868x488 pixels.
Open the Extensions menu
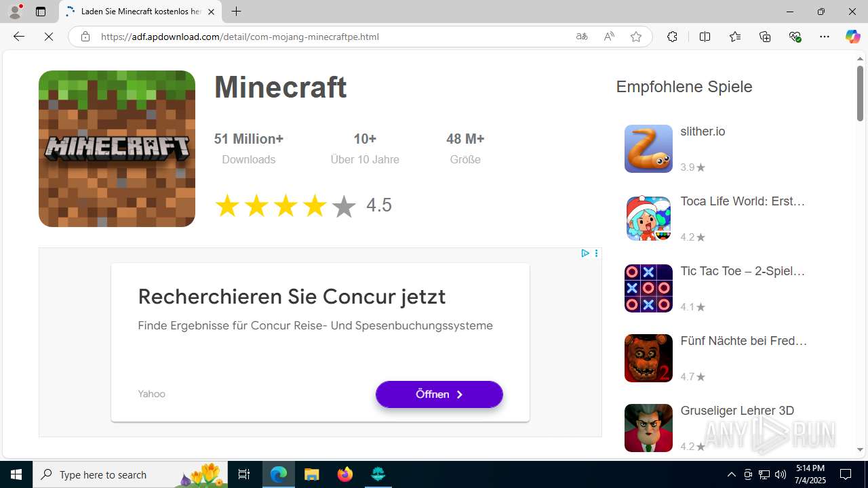tap(672, 37)
